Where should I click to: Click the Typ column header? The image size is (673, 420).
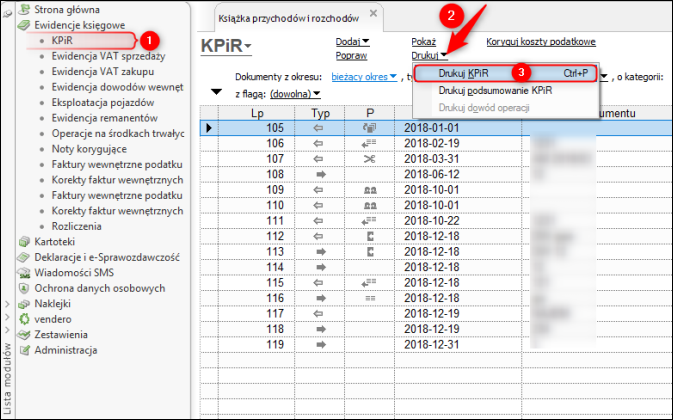(320, 113)
